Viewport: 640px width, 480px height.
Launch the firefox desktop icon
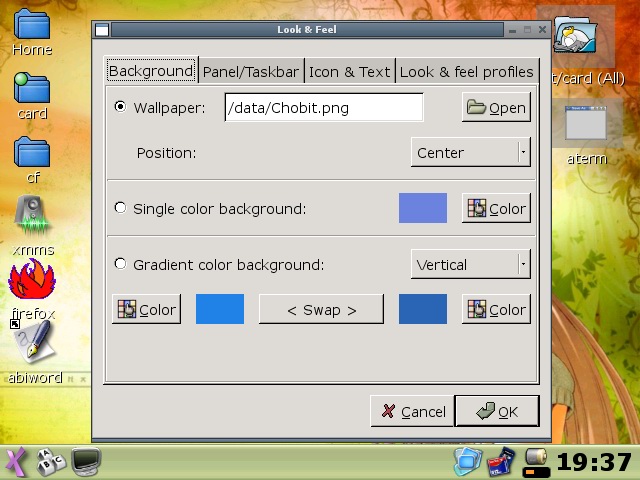pyautogui.click(x=32, y=282)
